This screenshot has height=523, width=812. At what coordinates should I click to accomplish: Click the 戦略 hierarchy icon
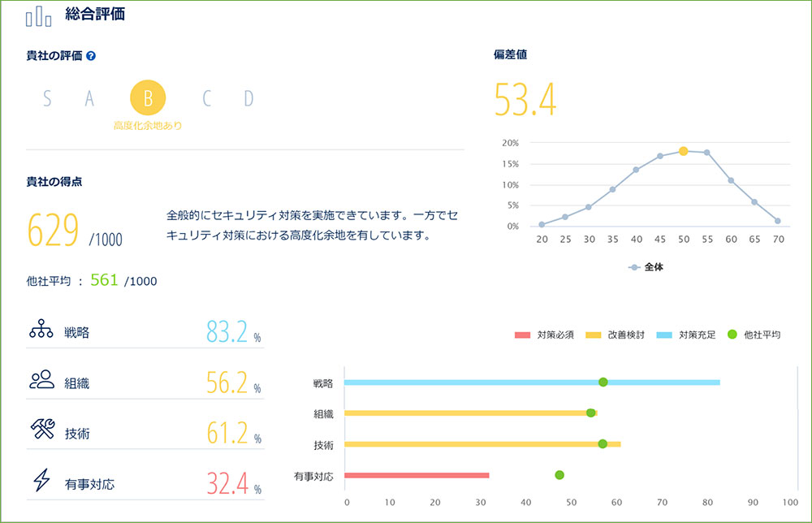[x=41, y=331]
